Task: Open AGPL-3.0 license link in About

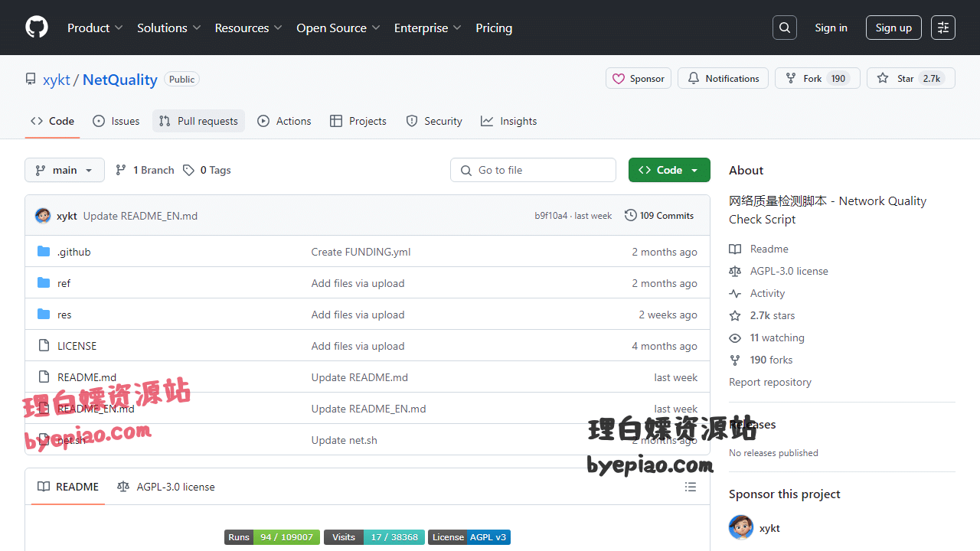Action: (x=779, y=271)
